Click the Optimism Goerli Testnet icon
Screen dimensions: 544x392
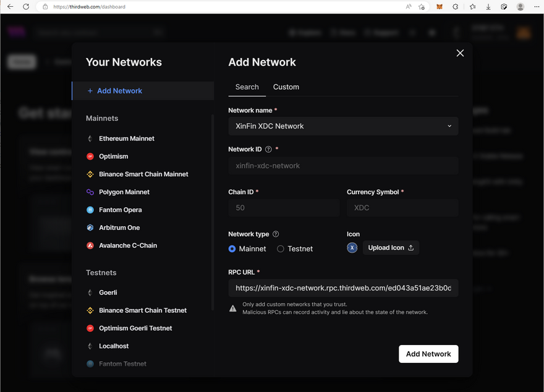point(90,328)
